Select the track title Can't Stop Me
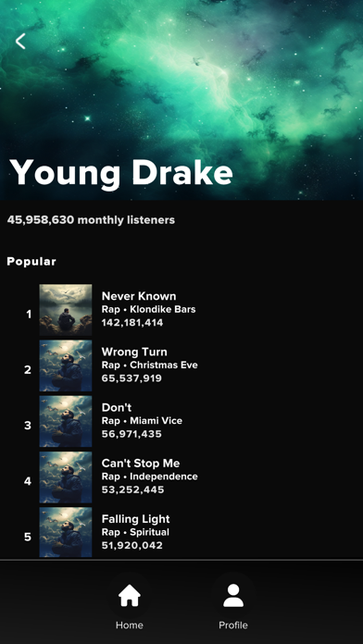This screenshot has width=363, height=644. tap(141, 464)
